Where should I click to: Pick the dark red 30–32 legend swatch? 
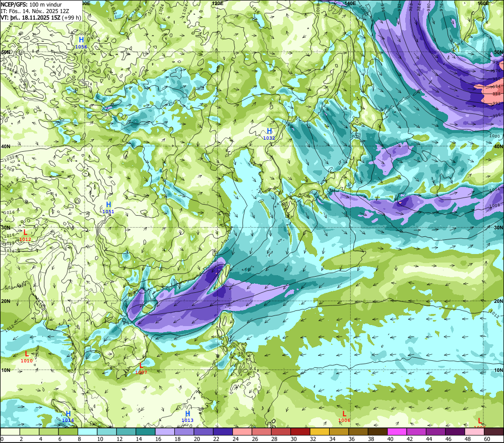(300, 432)
